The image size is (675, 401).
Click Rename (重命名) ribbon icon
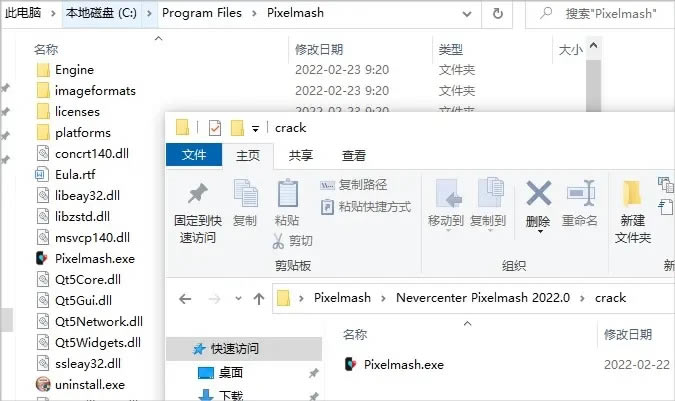[x=581, y=193]
